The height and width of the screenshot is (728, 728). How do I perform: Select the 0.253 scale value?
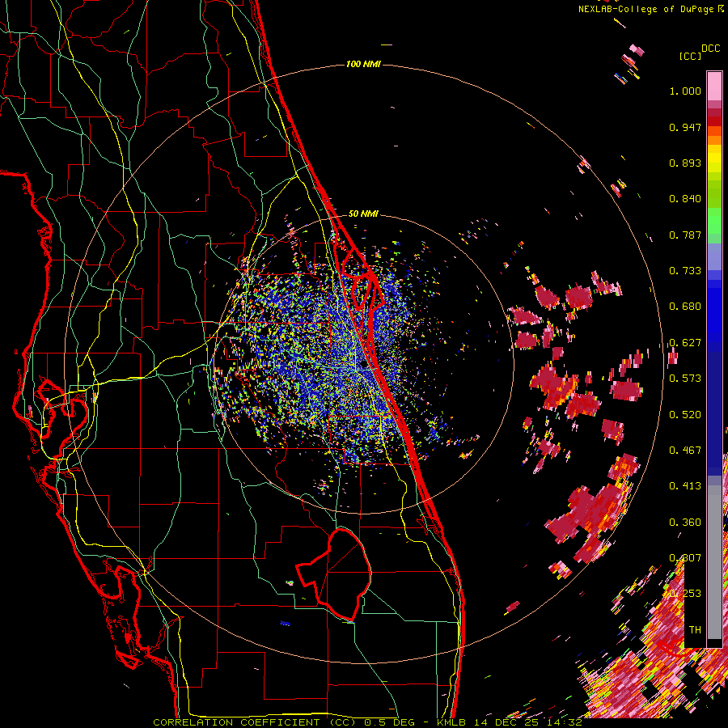coord(685,594)
